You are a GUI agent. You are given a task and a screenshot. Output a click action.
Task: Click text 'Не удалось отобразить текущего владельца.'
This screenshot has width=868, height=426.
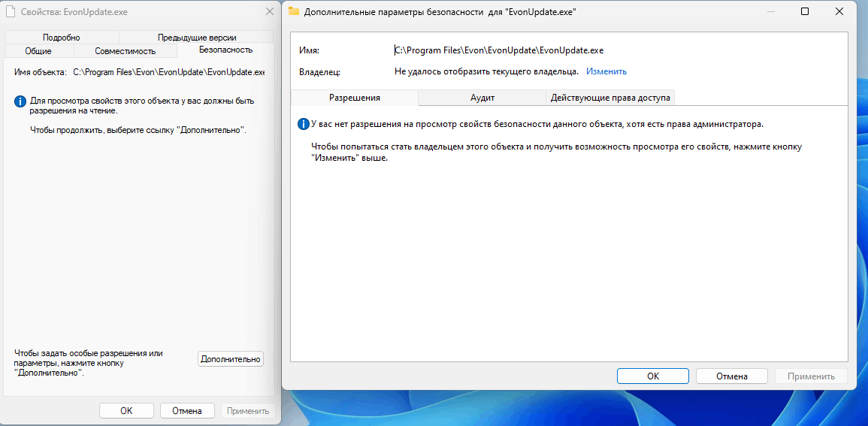click(486, 71)
